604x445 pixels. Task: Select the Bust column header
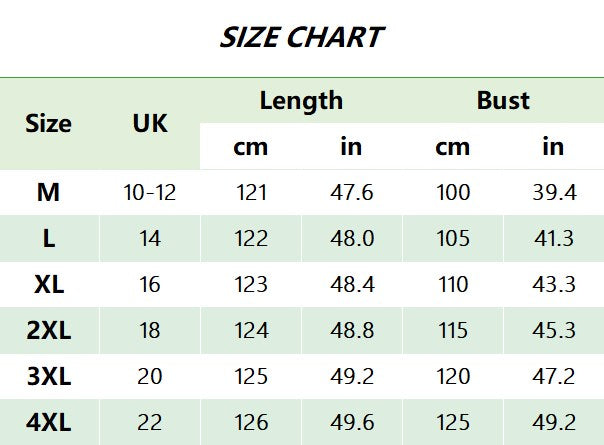coord(503,101)
